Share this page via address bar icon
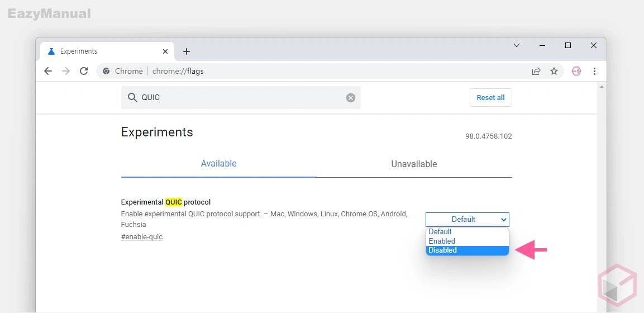The image size is (644, 313). point(536,71)
